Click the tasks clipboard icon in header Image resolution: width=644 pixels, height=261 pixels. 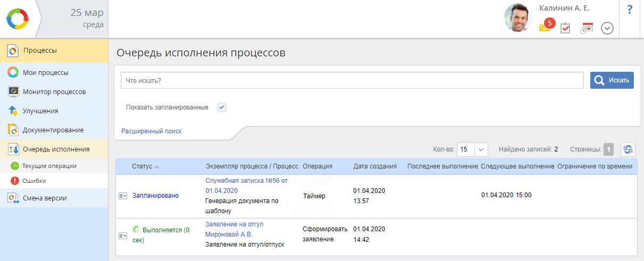coord(565,28)
